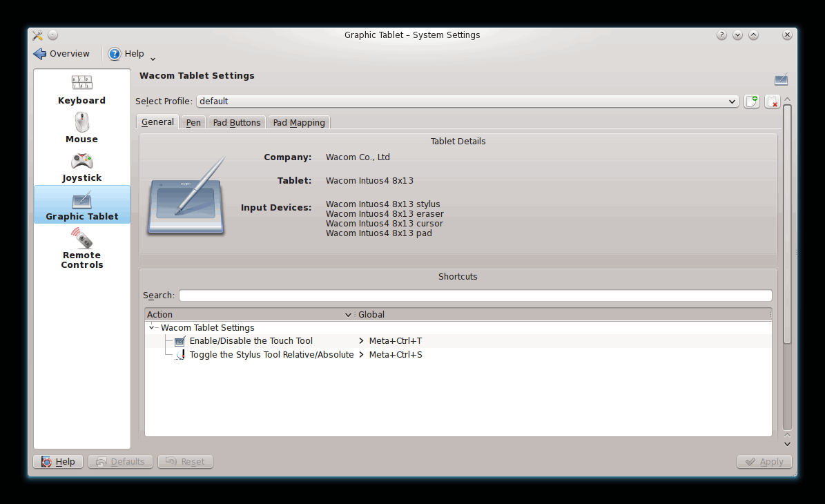The height and width of the screenshot is (504, 825).
Task: Switch to the Pad Mapping tab
Action: (x=299, y=123)
